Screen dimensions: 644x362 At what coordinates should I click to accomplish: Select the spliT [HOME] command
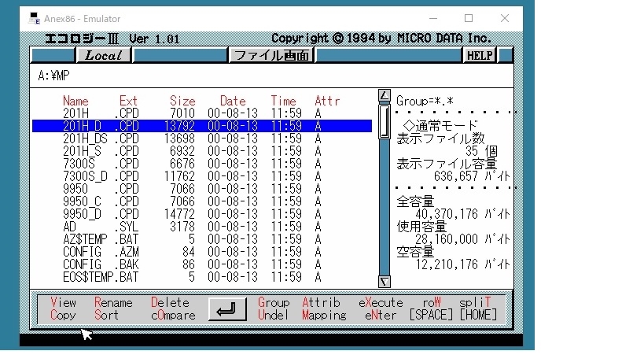coord(479,308)
